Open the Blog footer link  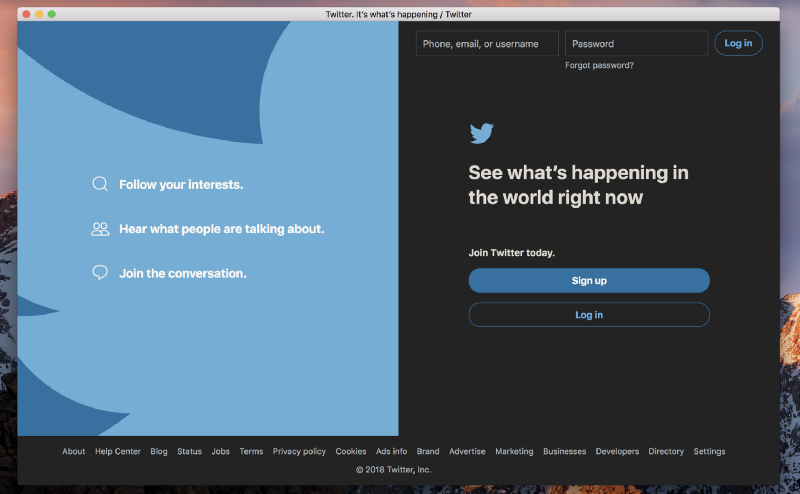coord(159,451)
